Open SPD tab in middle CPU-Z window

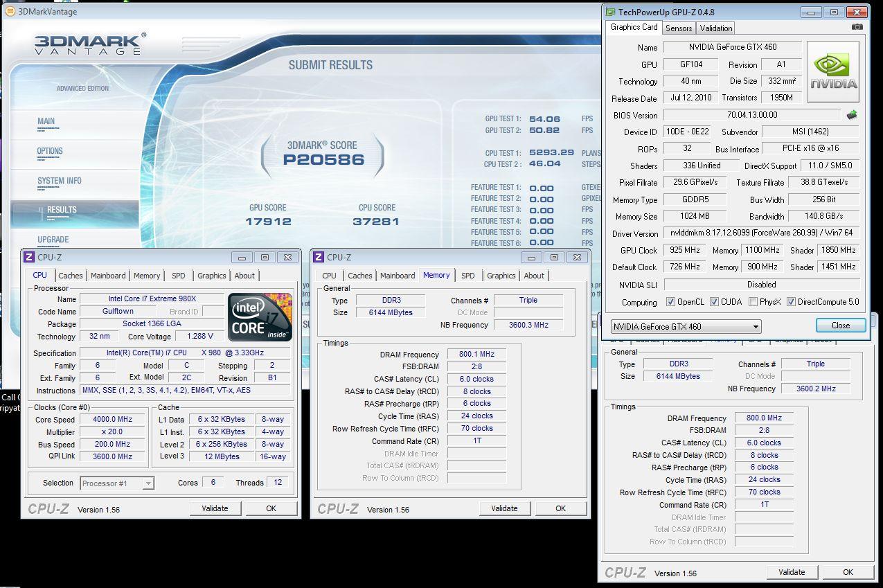[x=468, y=276]
